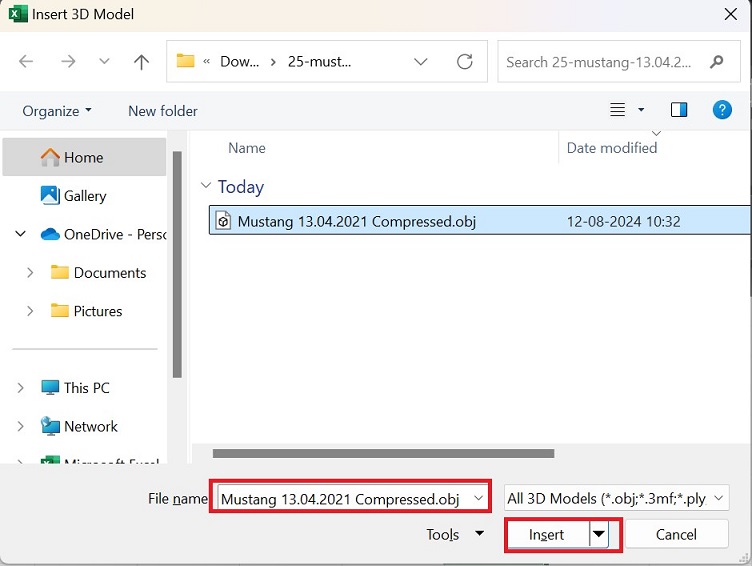Image resolution: width=752 pixels, height=566 pixels.
Task: Click the Cancel button
Action: pos(676,534)
